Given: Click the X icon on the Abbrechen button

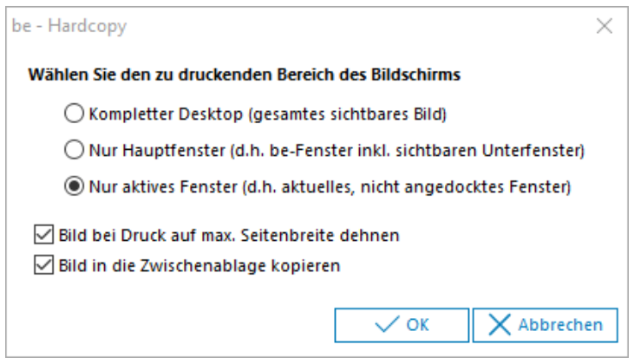Looking at the screenshot, I should pos(499,325).
